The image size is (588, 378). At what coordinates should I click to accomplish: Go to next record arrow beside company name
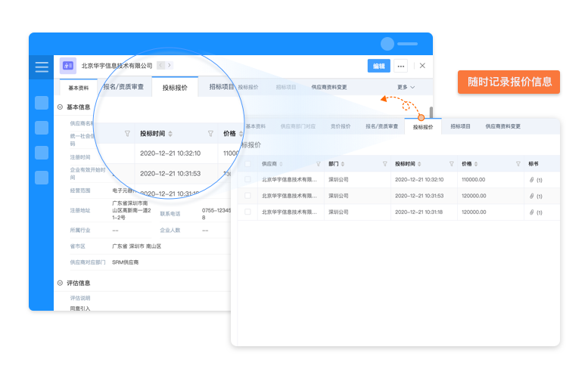(170, 65)
